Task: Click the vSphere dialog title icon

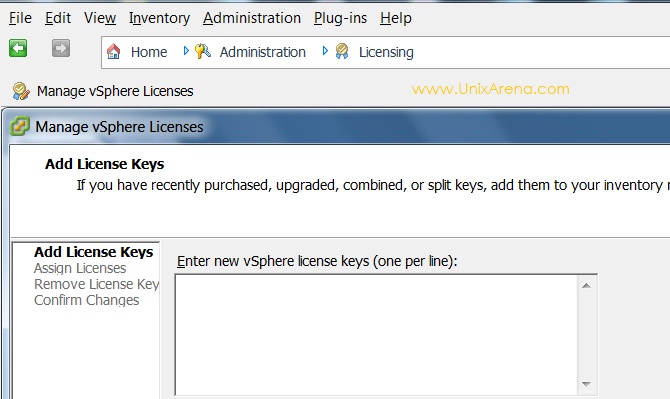Action: (19, 126)
